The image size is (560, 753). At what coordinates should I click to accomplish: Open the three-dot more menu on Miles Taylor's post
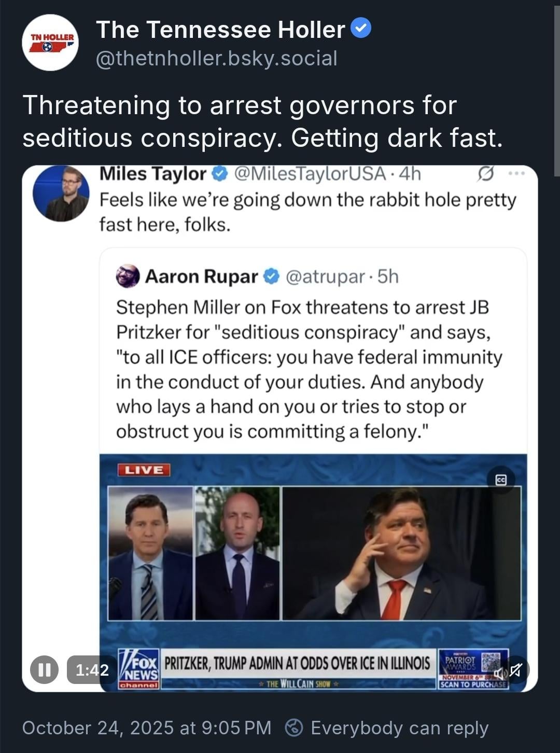(517, 174)
